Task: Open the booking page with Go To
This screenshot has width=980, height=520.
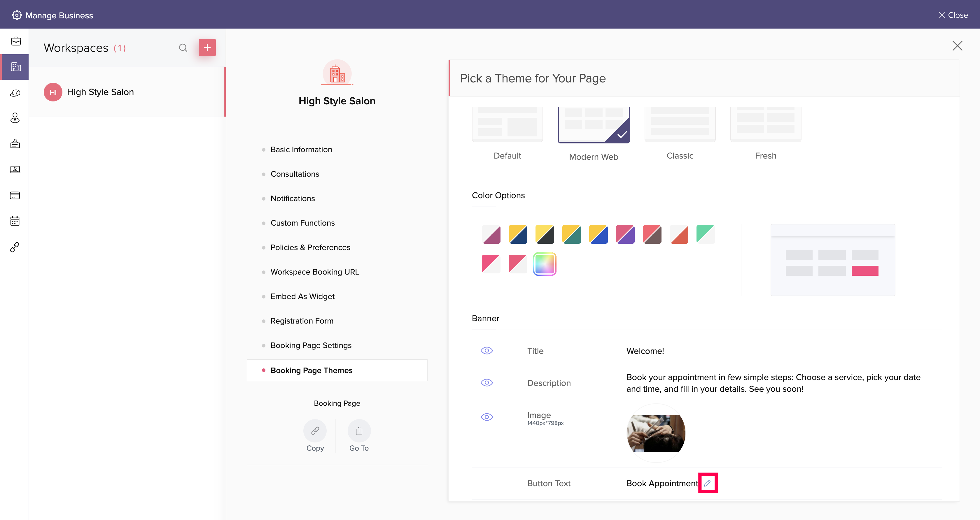Action: [359, 431]
